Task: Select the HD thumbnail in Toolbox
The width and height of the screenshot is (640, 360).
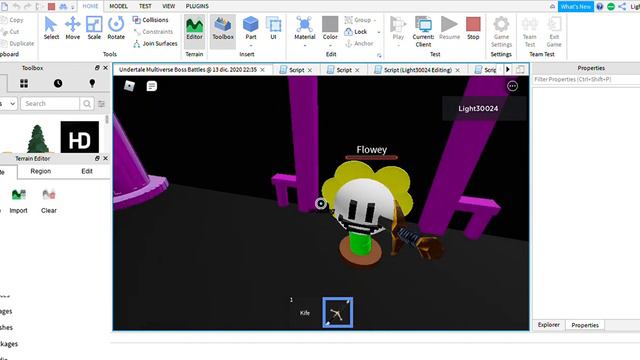Action: coord(80,137)
